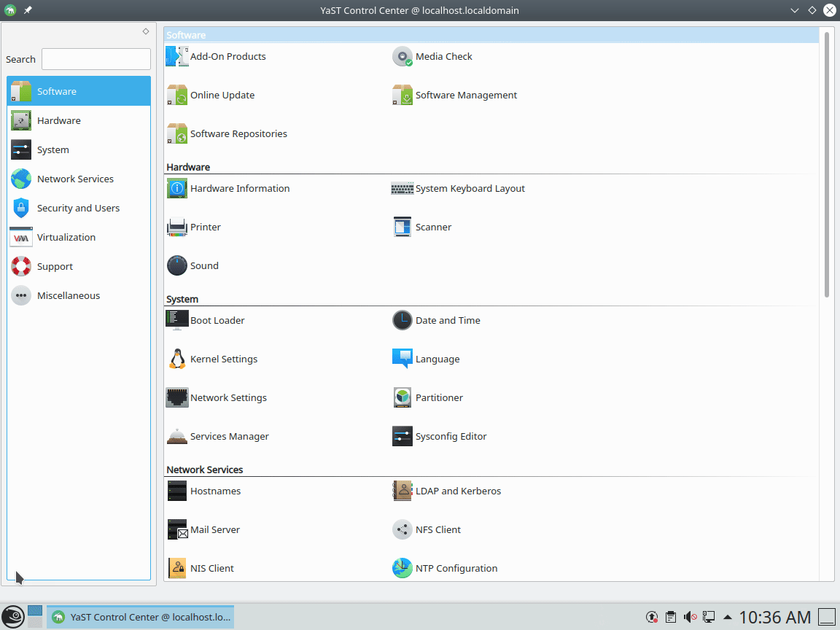The width and height of the screenshot is (840, 630).
Task: Launch the Mail Server icon
Action: [x=176, y=529]
